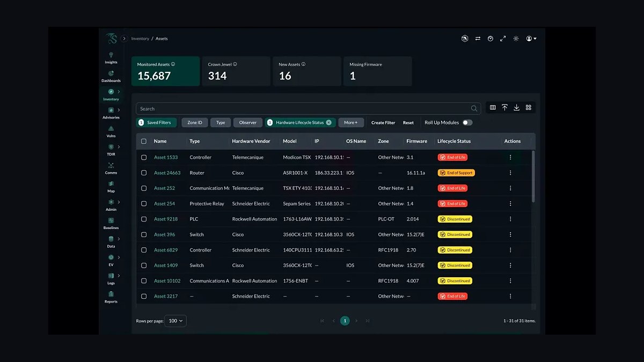The image size is (644, 362).
Task: Open the Asset 396 link
Action: click(x=164, y=234)
